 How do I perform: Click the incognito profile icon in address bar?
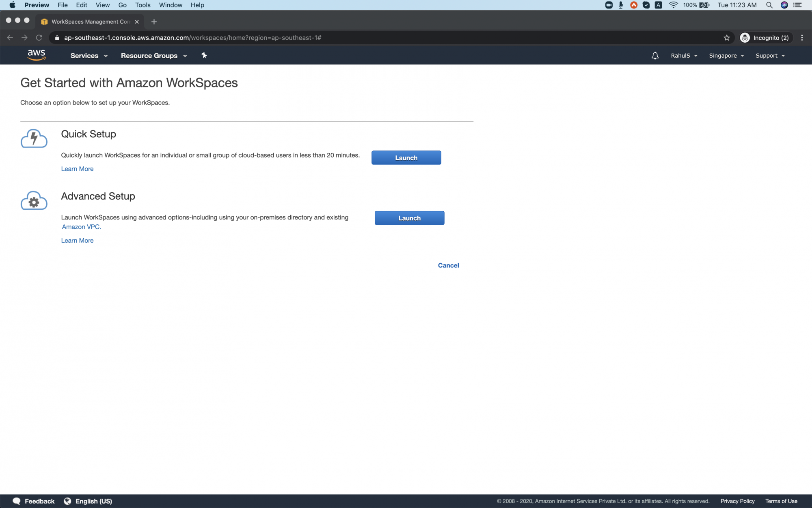(x=745, y=37)
